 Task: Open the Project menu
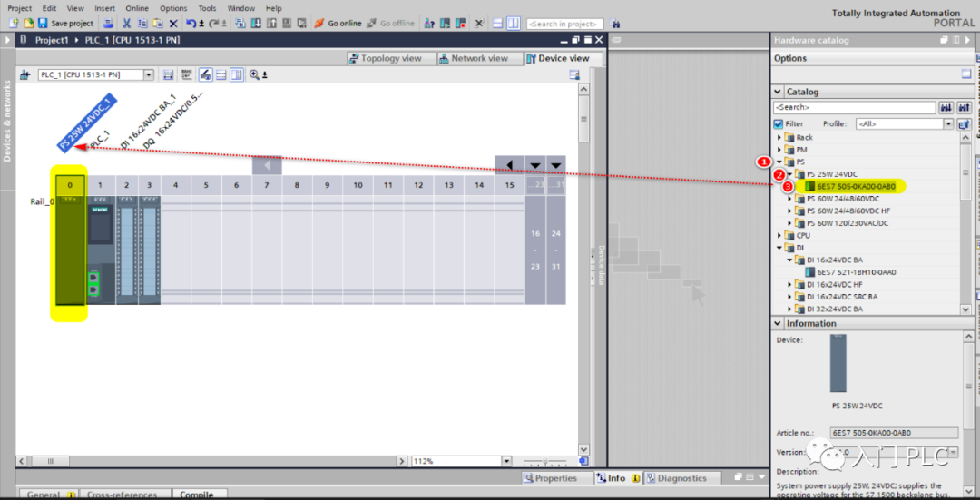point(19,8)
